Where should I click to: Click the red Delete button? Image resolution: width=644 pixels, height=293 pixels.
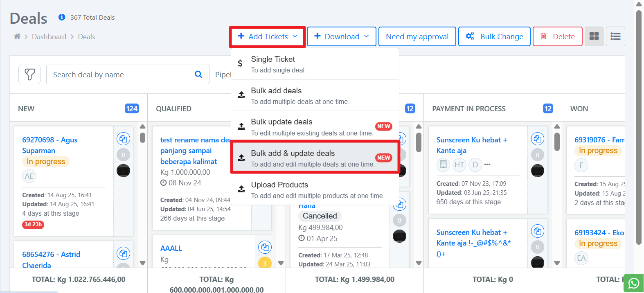pyautogui.click(x=557, y=36)
